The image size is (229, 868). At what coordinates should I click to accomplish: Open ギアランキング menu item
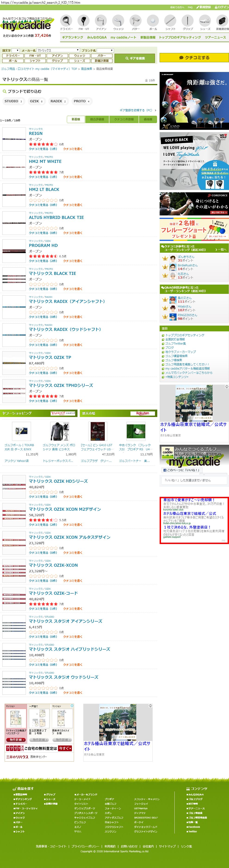72,37
